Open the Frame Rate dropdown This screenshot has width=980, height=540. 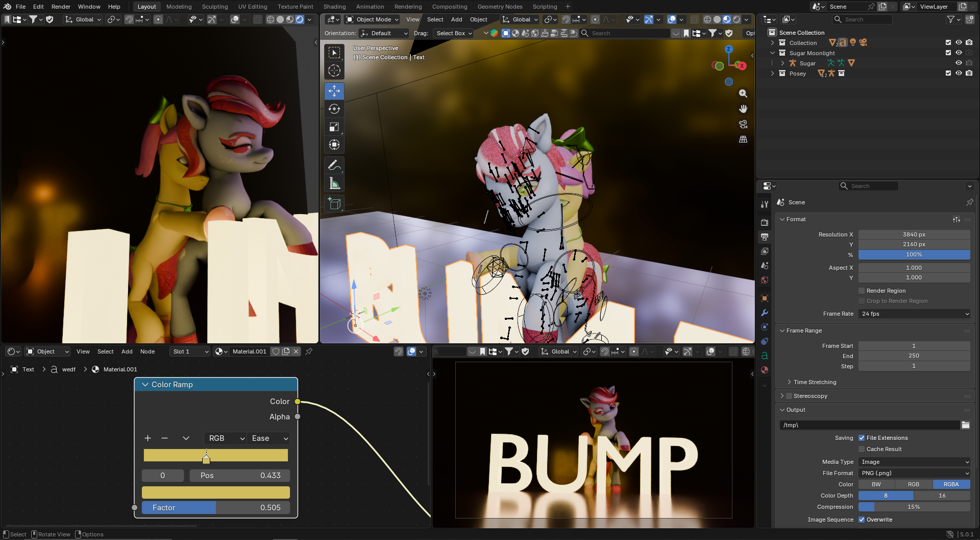(x=914, y=314)
